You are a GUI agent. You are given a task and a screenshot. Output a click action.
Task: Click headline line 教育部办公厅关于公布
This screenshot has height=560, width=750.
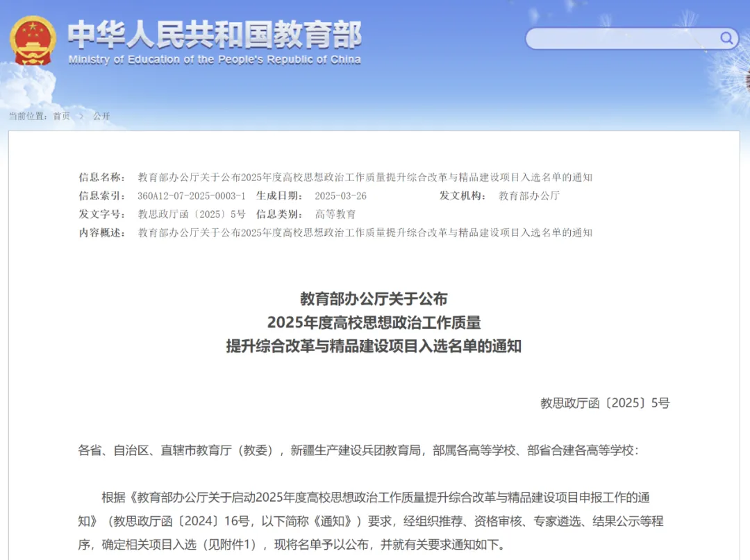(374, 299)
